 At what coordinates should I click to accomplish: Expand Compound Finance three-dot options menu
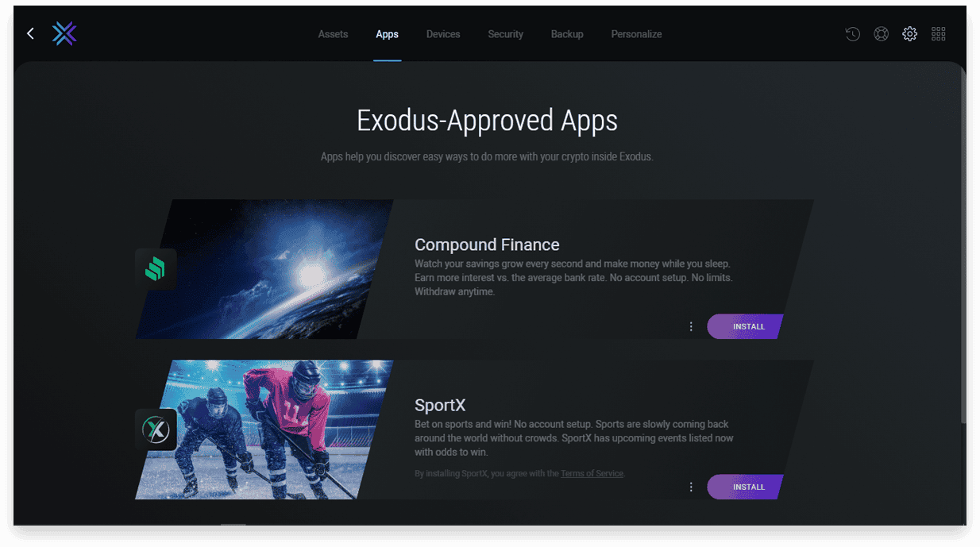coord(691,326)
